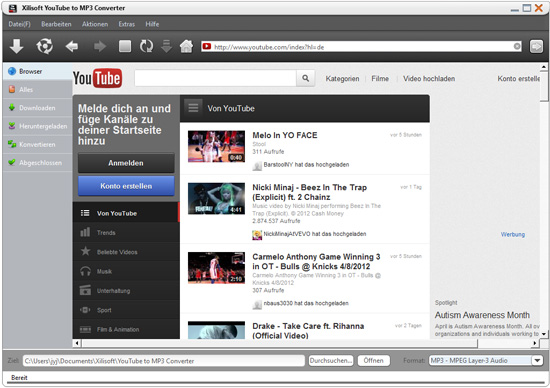The width and height of the screenshot is (550, 388).
Task: Click the Nicki Minaj Beez In The Trap thumbnail
Action: coord(216,199)
